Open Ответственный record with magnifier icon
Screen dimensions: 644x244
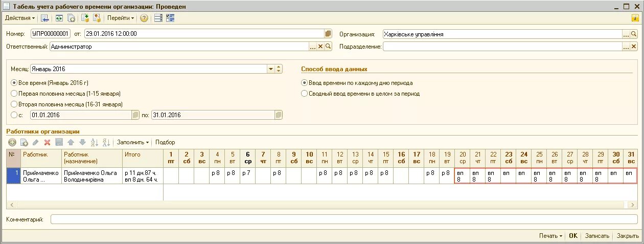[x=329, y=47]
